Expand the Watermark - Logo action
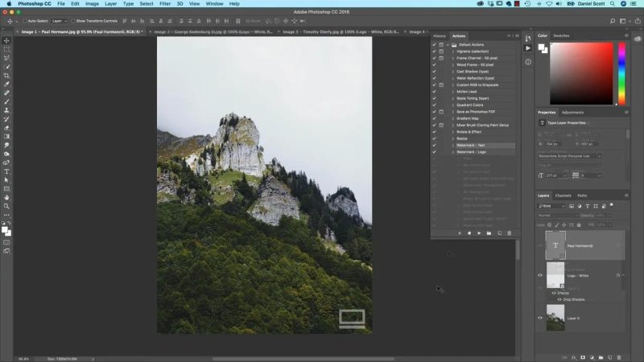644x362 pixels. click(x=453, y=152)
